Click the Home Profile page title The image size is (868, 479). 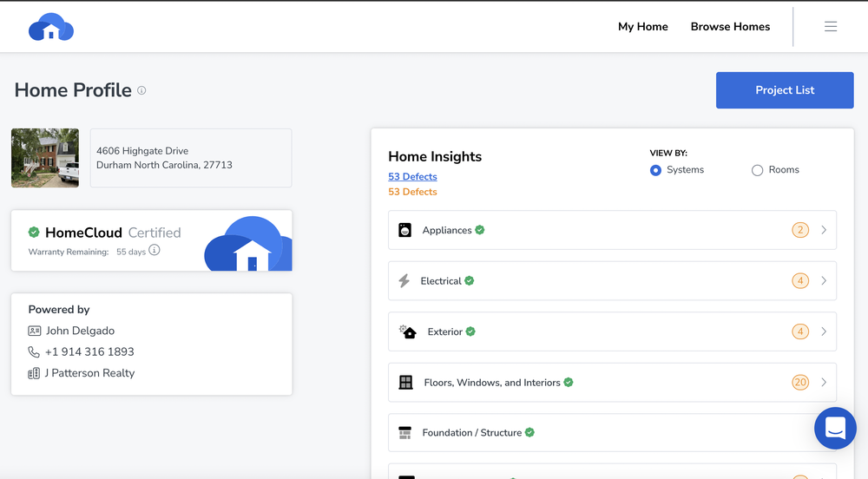pos(73,90)
